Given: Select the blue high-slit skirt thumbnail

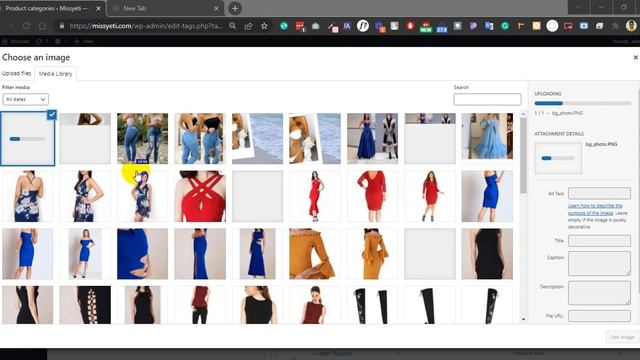Looking at the screenshot, I should [x=200, y=254].
